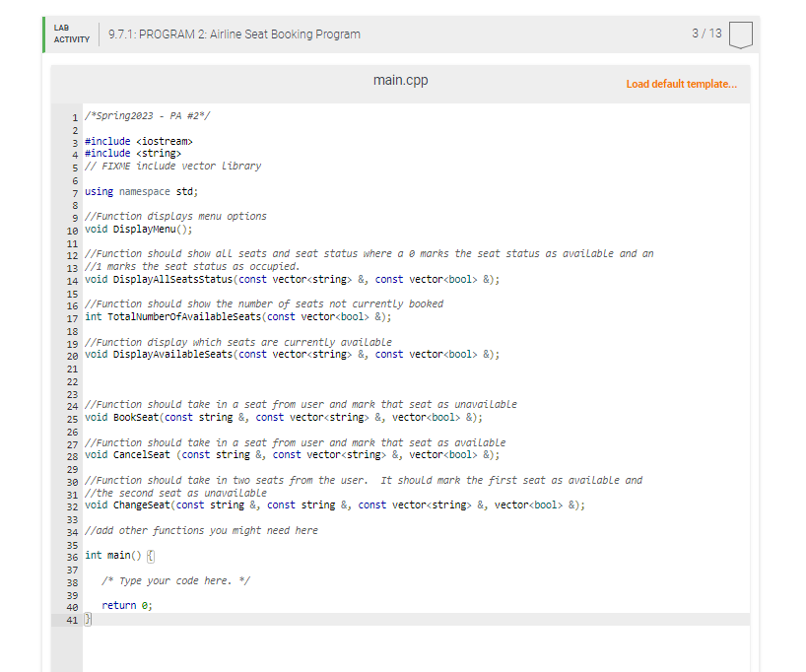Click line number 21 in the gutter
Screen dimensions: 806x672
pos(72,370)
